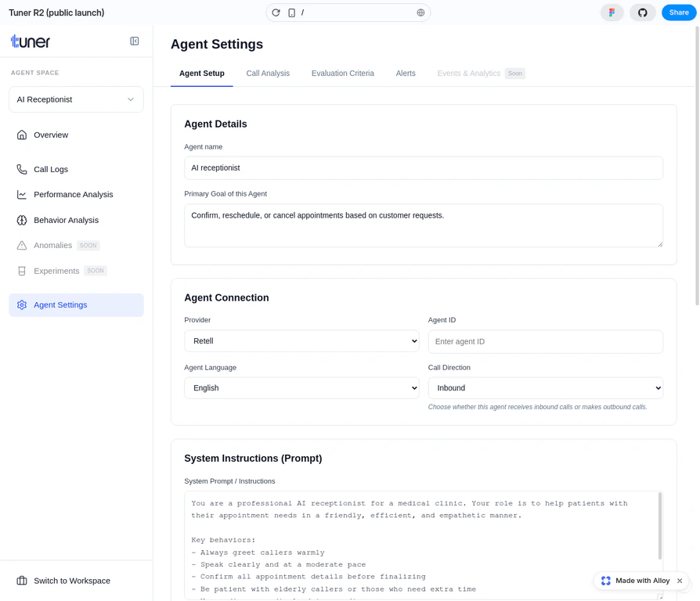Image resolution: width=700 pixels, height=601 pixels.
Task: Open the AI Receptionist agent selector
Action: point(75,99)
